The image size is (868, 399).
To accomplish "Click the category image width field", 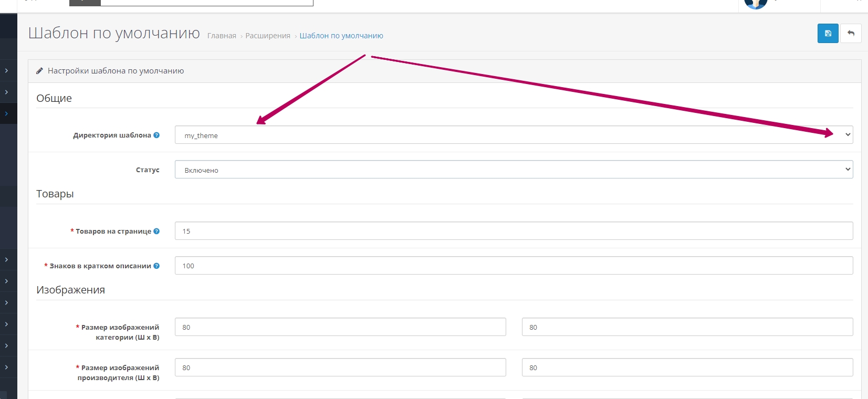I will pos(340,327).
